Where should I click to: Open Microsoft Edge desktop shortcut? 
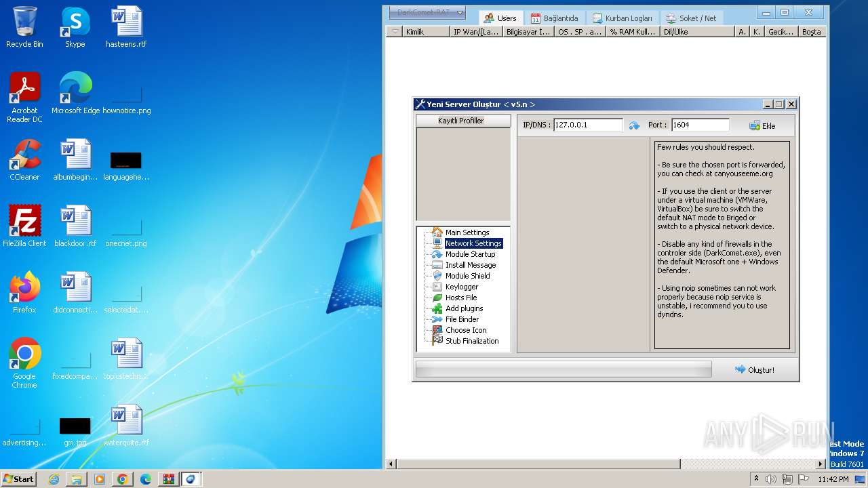pyautogui.click(x=75, y=94)
